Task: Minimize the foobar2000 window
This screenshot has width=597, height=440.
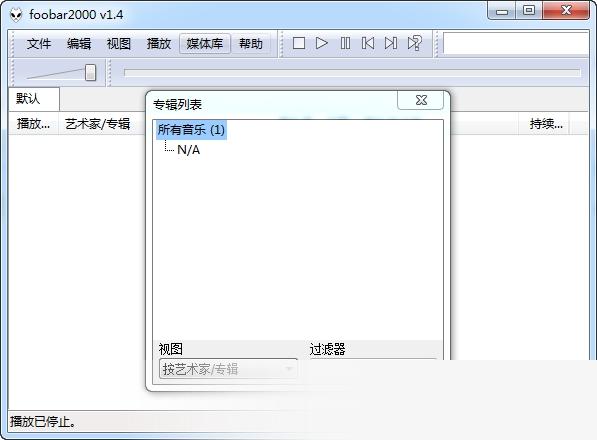Action: click(502, 11)
